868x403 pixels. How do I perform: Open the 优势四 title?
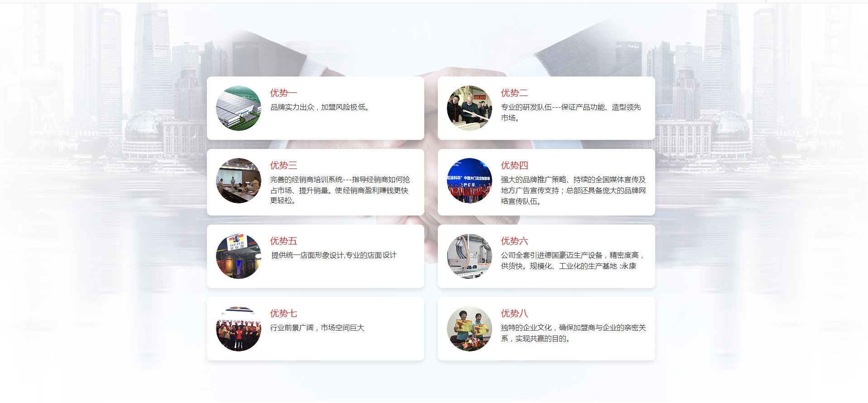click(514, 165)
